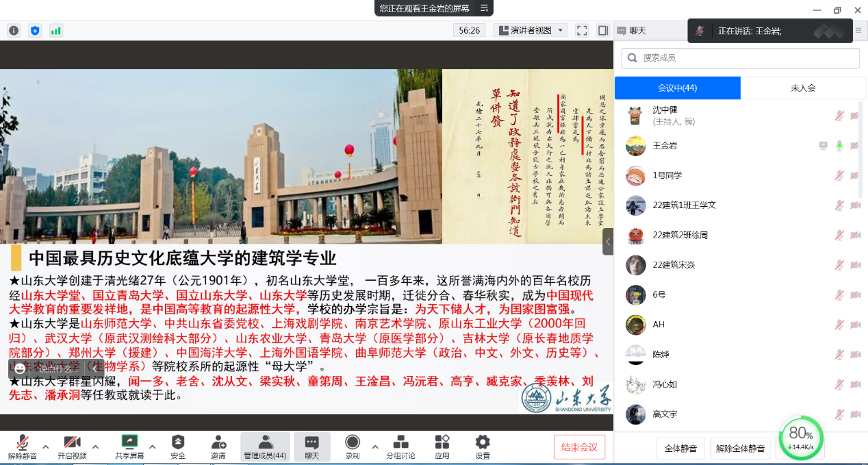The image size is (868, 465).
Task: Enter fullscreen with the expand icon
Action: point(582,30)
